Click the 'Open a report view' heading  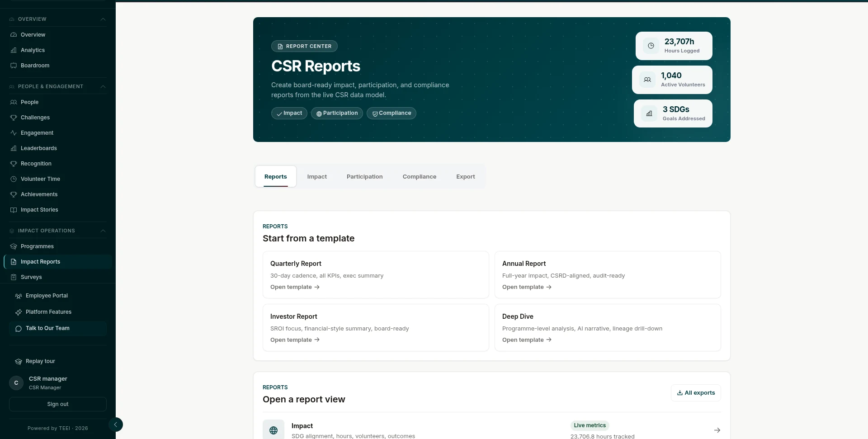(x=304, y=399)
